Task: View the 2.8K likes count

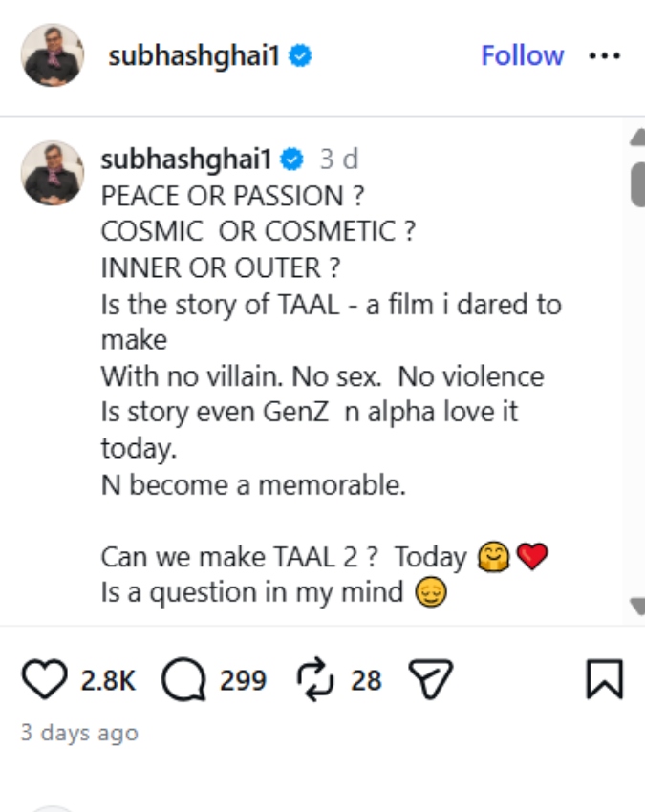Action: (107, 681)
